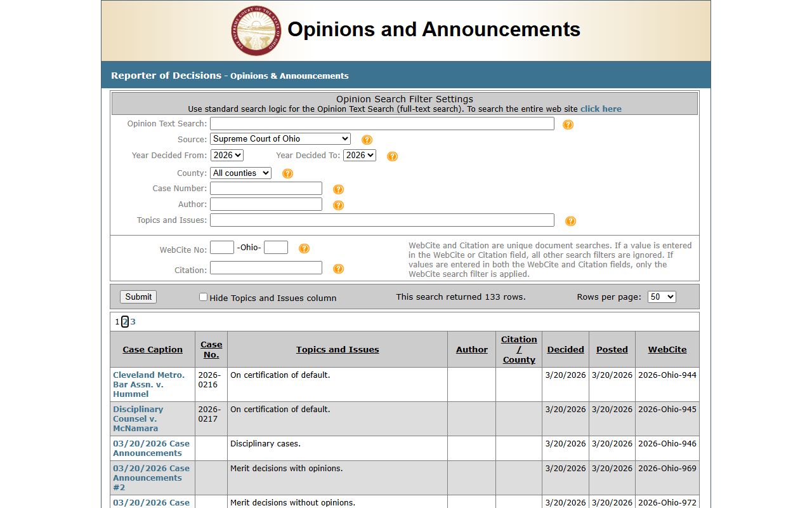Open Year Decided From dropdown
This screenshot has width=812, height=508.
[x=226, y=155]
